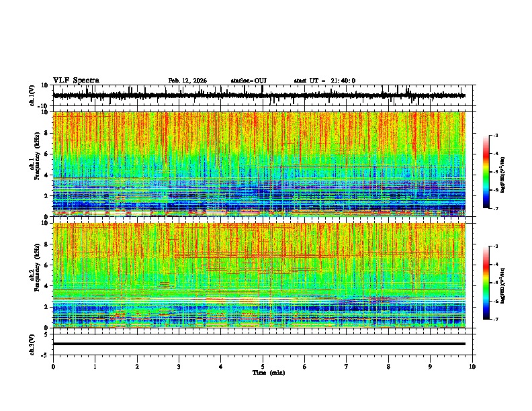Click time axis tick label "9"

[430, 367]
